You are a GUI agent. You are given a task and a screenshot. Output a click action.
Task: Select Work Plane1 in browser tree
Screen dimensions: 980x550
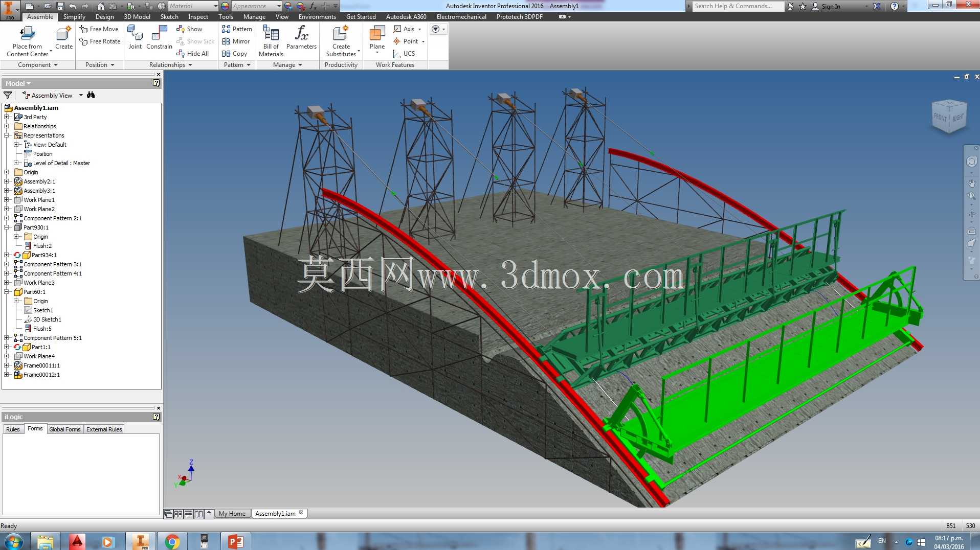[x=39, y=200]
